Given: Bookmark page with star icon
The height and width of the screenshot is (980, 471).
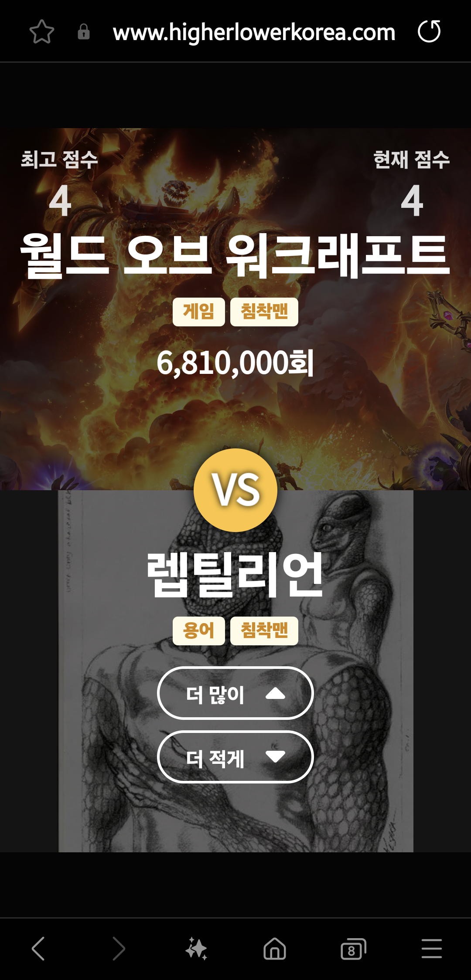Looking at the screenshot, I should coord(42,32).
